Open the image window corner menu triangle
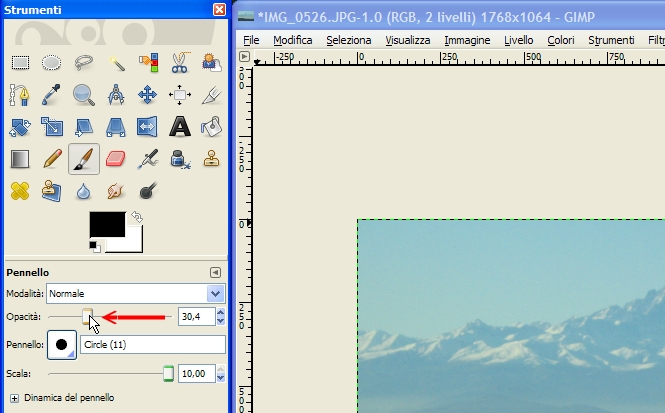Image resolution: width=665 pixels, height=413 pixels. (x=244, y=56)
